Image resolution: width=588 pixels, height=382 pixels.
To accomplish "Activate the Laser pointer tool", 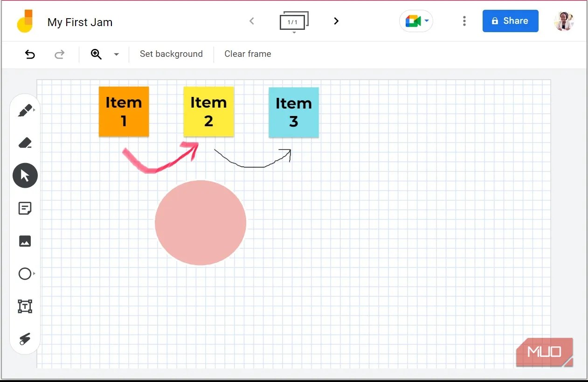I will [x=25, y=339].
